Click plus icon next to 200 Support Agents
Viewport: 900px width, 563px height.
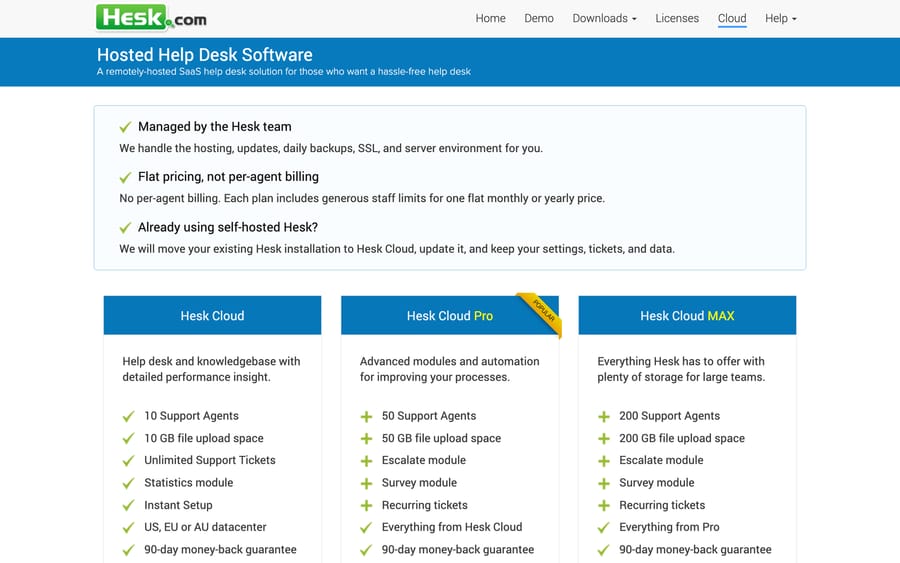(x=604, y=417)
